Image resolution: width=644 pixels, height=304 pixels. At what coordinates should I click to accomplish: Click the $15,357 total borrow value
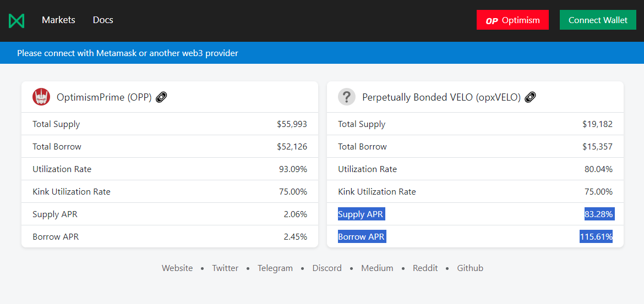pyautogui.click(x=598, y=147)
